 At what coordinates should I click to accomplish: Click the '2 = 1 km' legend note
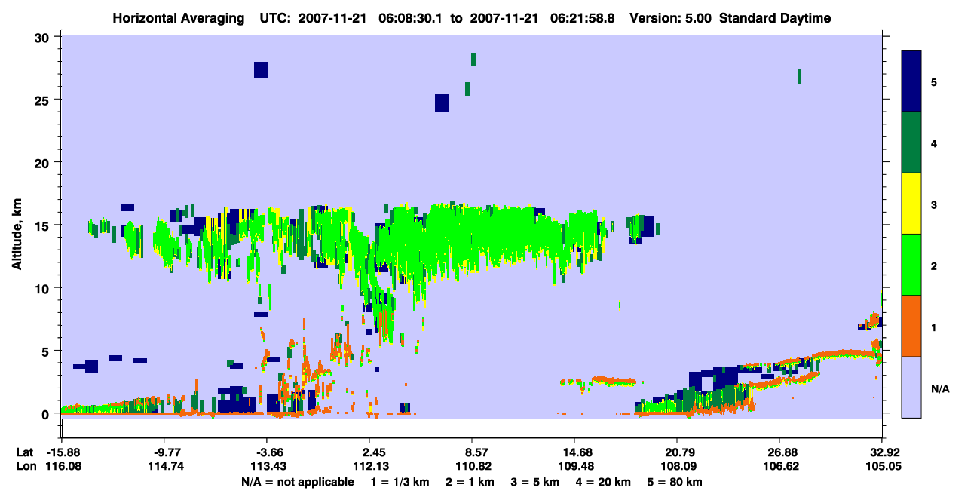click(470, 482)
